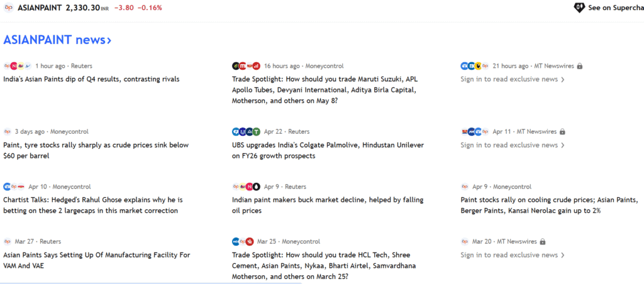Click the logos beside 1 hour ago Reuters story

[x=18, y=66]
